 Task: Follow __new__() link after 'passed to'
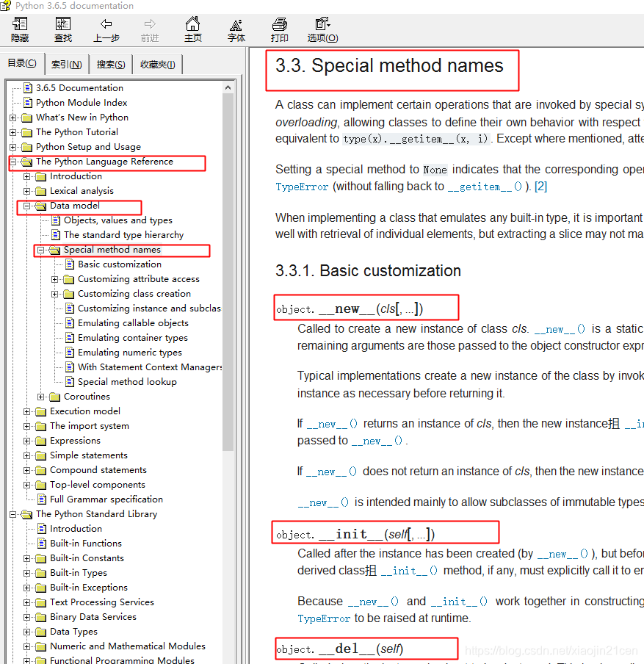point(377,441)
